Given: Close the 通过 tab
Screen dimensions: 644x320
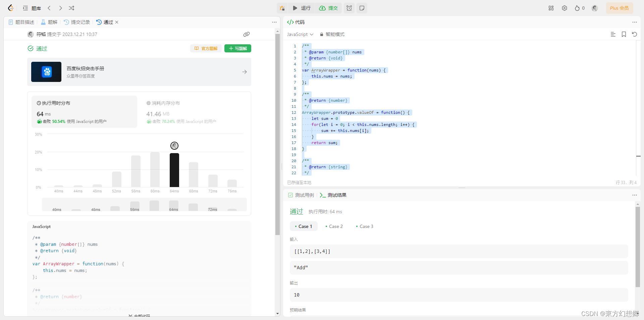Looking at the screenshot, I should [x=117, y=22].
